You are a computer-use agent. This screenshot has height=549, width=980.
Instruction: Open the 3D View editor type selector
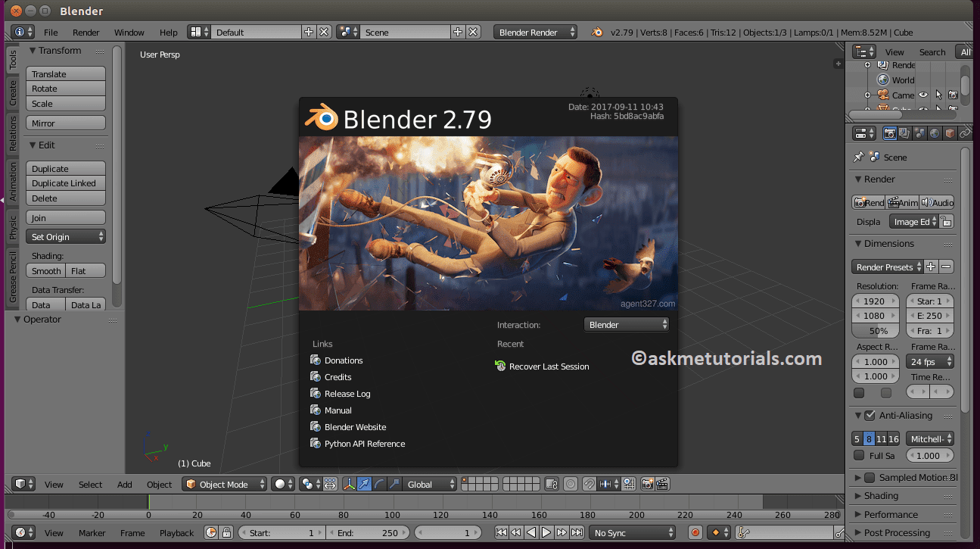coord(24,484)
